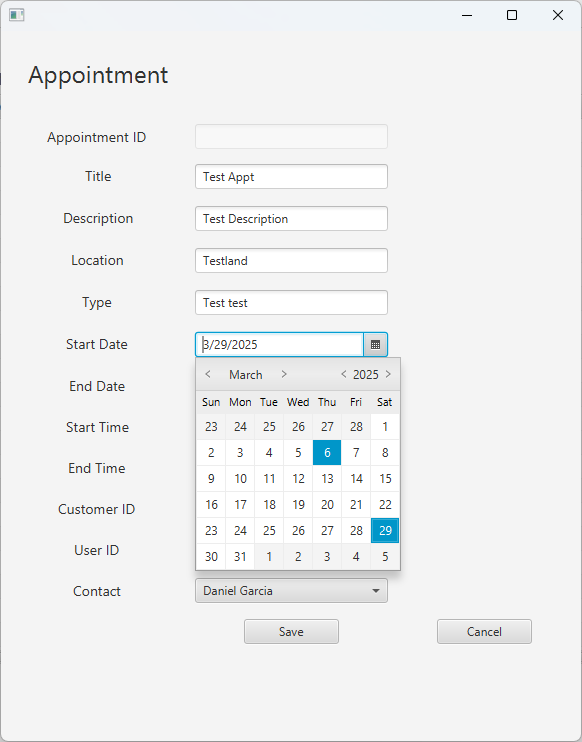Viewport: 582px width, 742px height.
Task: Choose March 15 in the date picker
Action: [x=385, y=478]
